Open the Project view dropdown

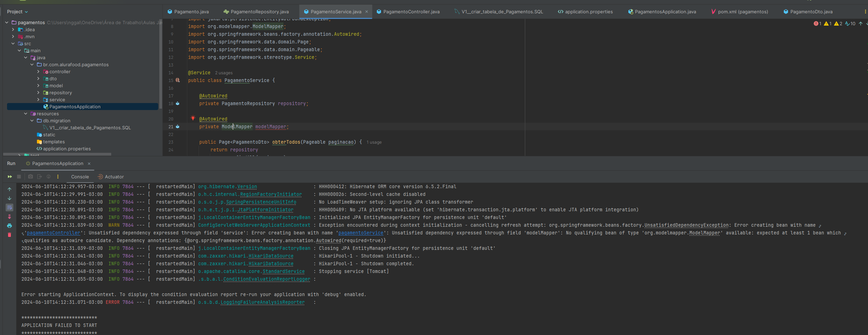coord(17,12)
